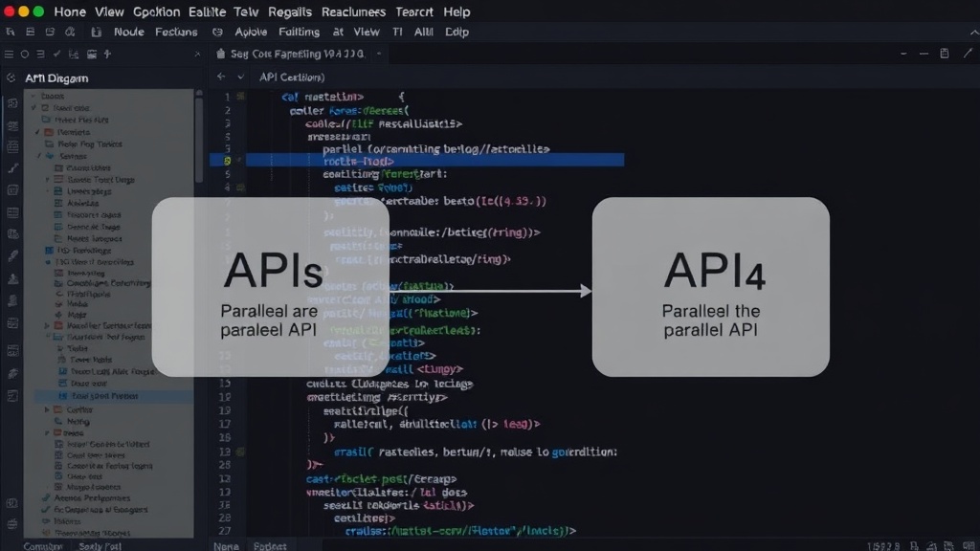Toggle the check on Ec Cegaraop row

[46, 509]
